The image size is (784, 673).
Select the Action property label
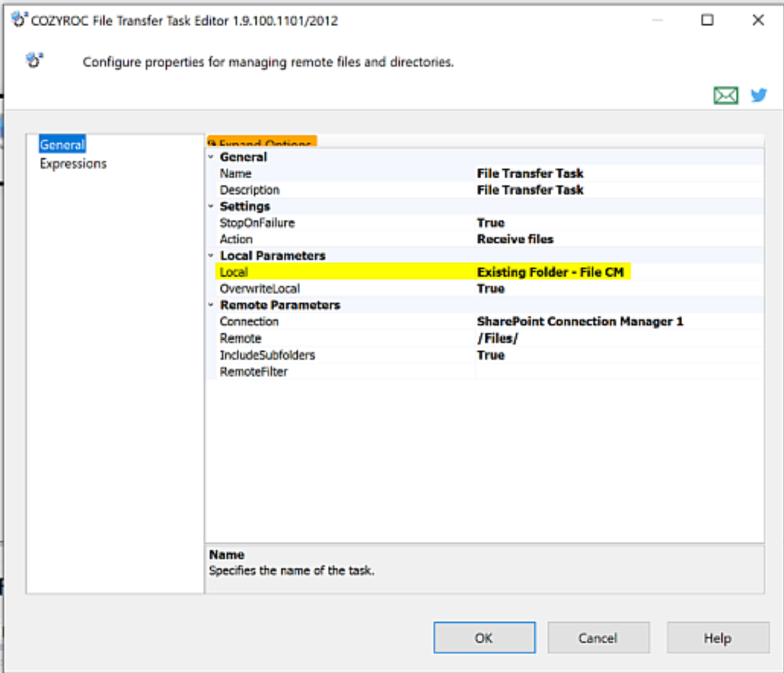pyautogui.click(x=236, y=240)
